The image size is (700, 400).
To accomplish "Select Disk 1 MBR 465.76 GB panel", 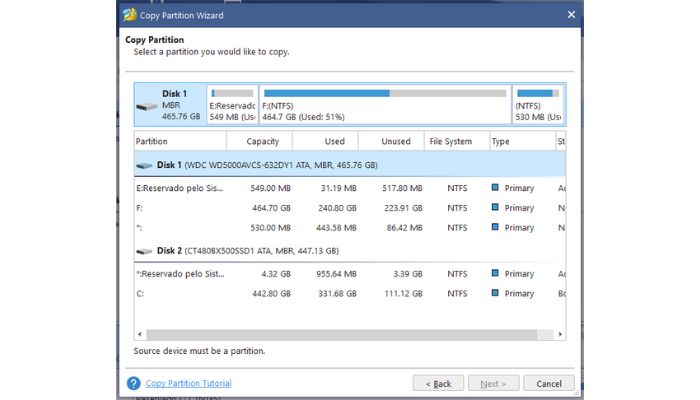I will click(171, 104).
